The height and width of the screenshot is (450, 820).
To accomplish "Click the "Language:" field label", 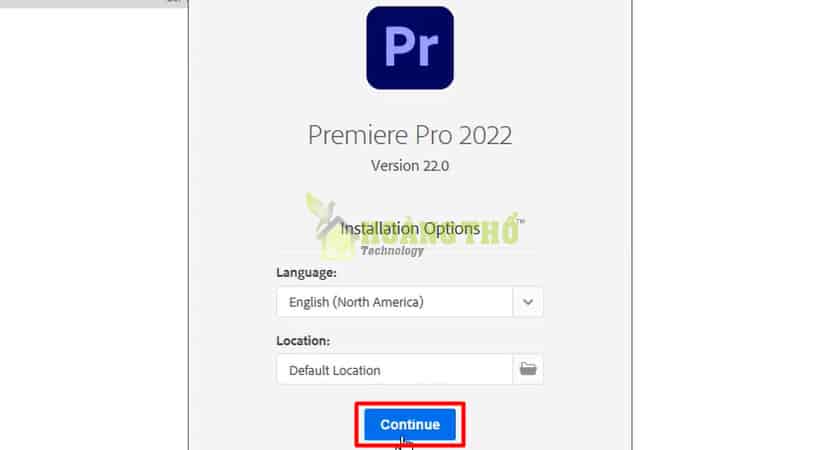I will 306,273.
